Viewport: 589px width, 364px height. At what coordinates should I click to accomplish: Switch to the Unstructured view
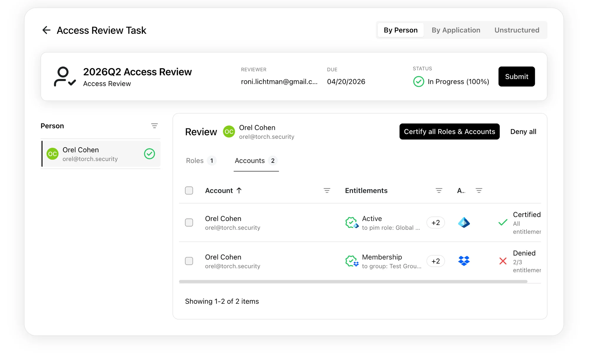[x=517, y=30]
